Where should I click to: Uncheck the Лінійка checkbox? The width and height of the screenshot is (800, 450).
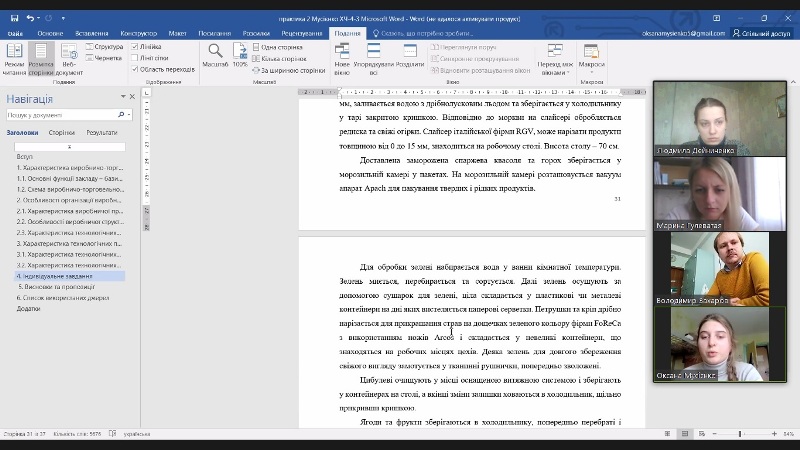coord(135,46)
